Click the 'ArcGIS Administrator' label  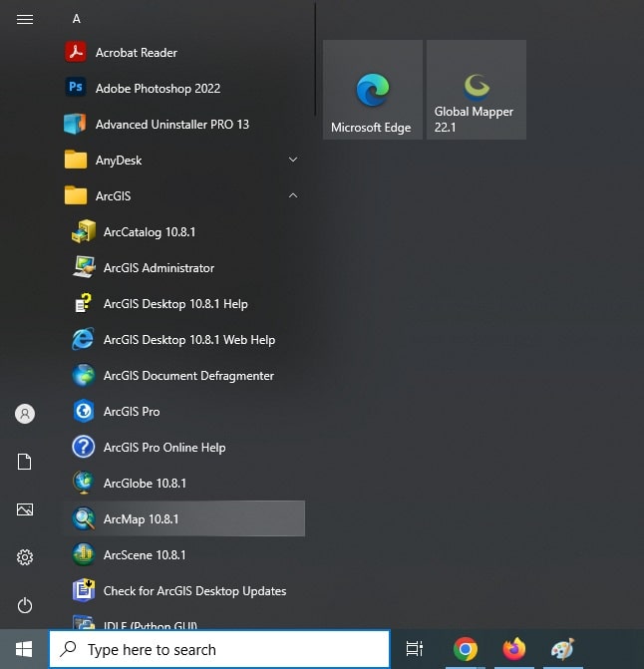tap(159, 268)
